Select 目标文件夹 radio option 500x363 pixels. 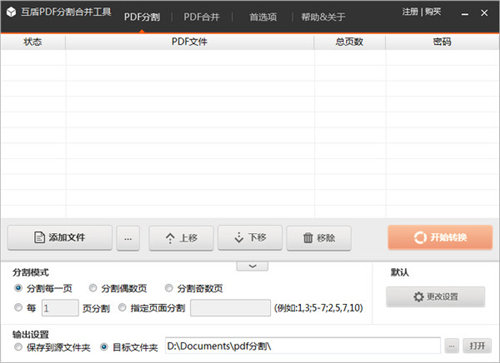[x=104, y=347]
